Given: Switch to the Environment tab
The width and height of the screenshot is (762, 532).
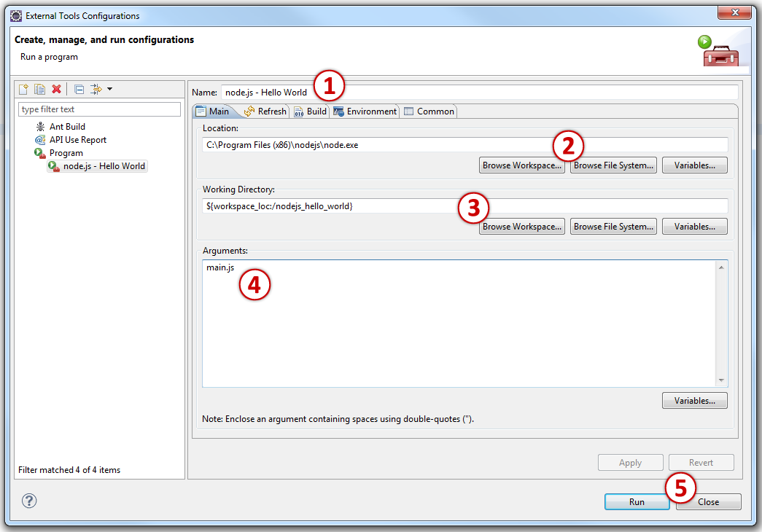Looking at the screenshot, I should (365, 112).
